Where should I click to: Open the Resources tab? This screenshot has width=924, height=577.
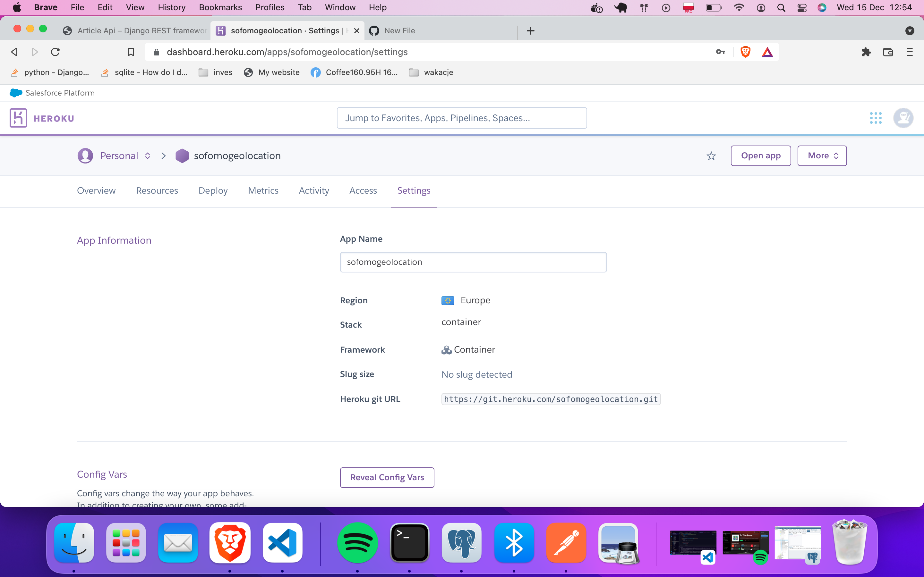(x=157, y=190)
